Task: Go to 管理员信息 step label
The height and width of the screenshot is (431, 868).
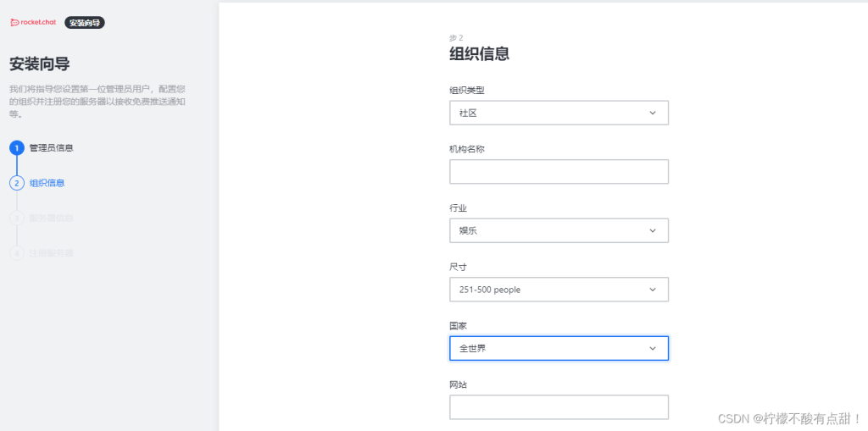Action: tap(52, 147)
